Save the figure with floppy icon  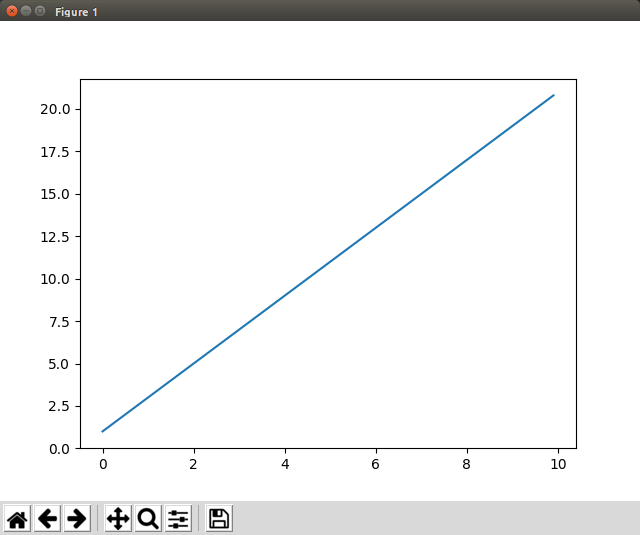(x=219, y=519)
